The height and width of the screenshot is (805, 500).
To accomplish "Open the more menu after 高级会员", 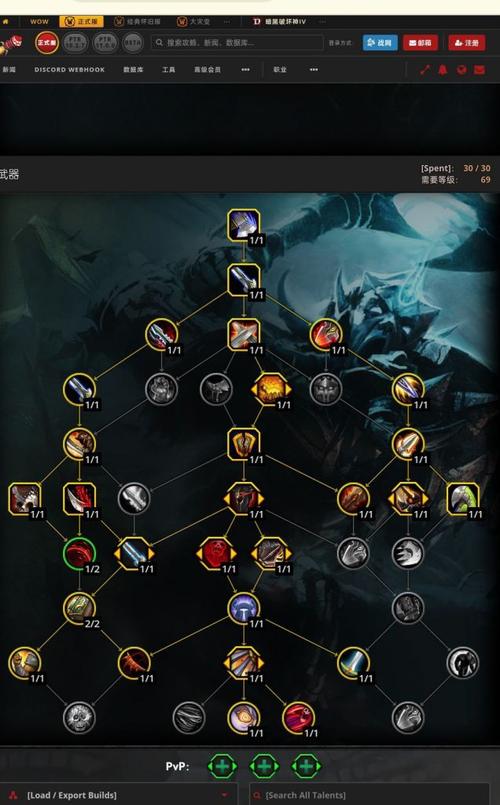I will [245, 70].
